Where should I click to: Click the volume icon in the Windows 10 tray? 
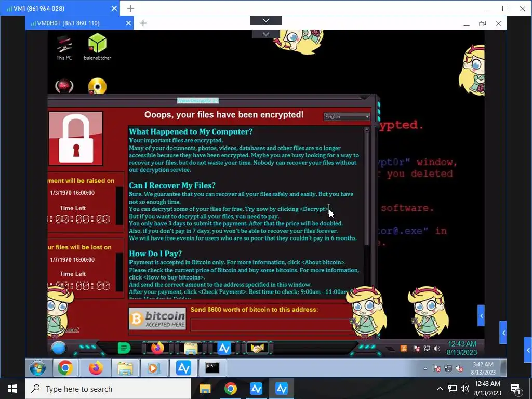[465, 389]
